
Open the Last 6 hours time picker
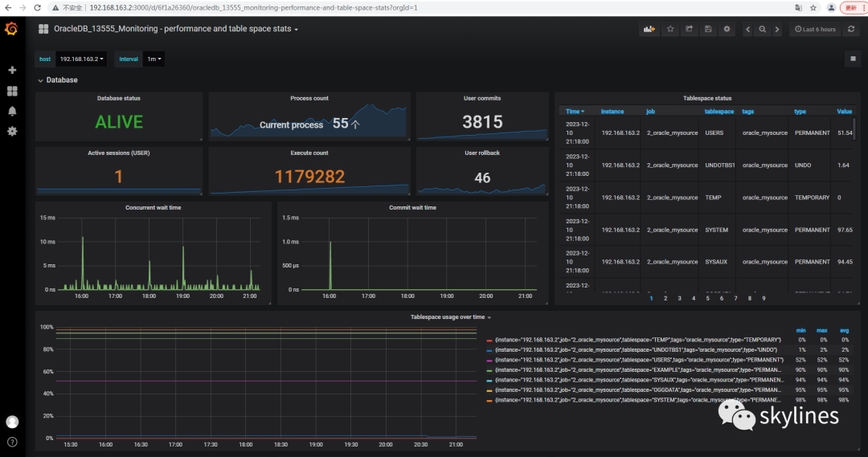coord(816,30)
